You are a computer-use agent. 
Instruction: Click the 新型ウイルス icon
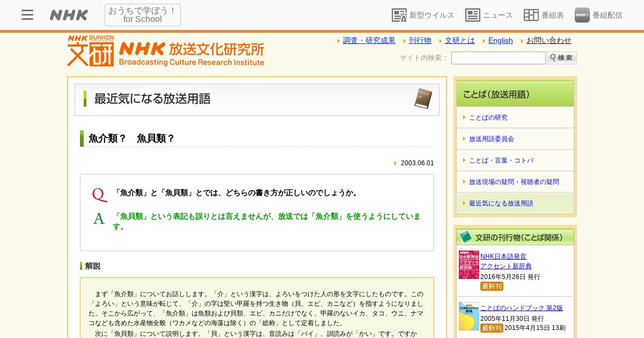click(399, 15)
